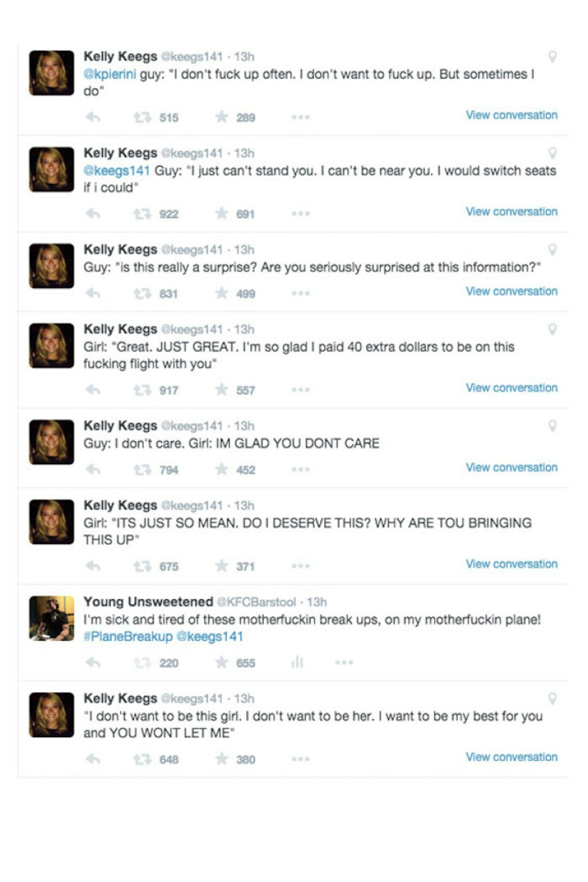Open Kelly Keegs name on the 40 extra dollars tweet
This screenshot has height=882, width=588.
120,329
